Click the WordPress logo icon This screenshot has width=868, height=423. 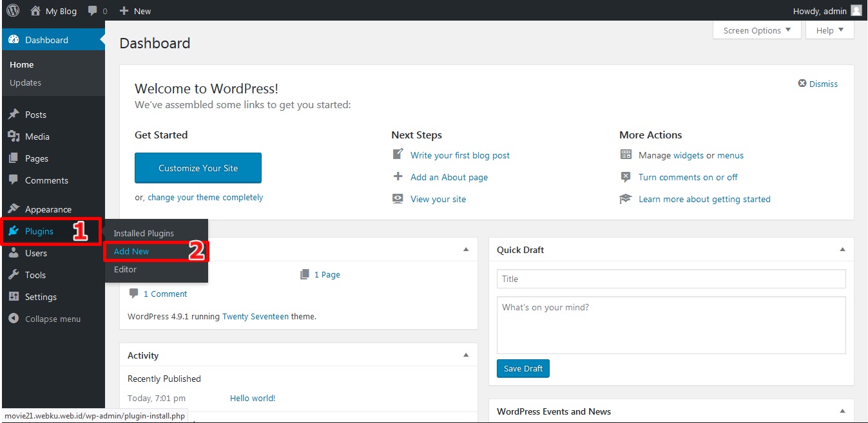[13, 10]
